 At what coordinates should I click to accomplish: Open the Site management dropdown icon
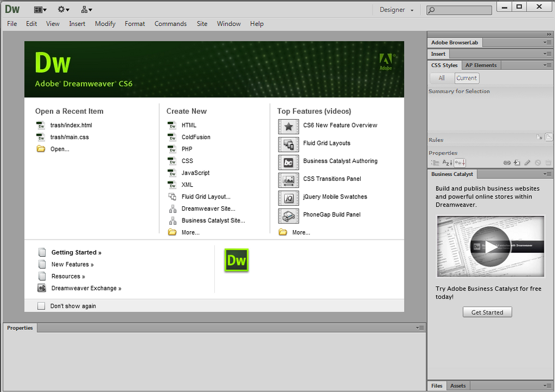click(87, 9)
